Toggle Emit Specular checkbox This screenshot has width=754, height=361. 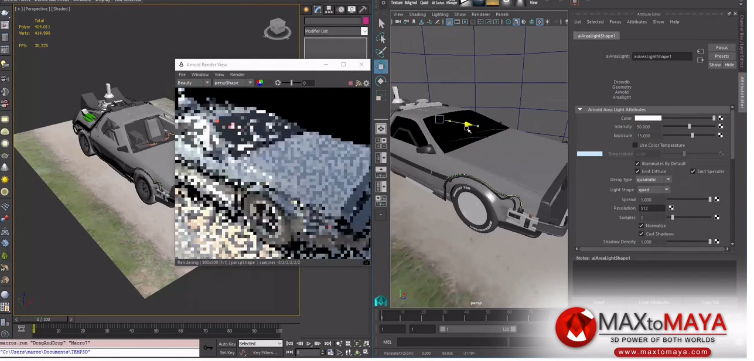pyautogui.click(x=693, y=171)
